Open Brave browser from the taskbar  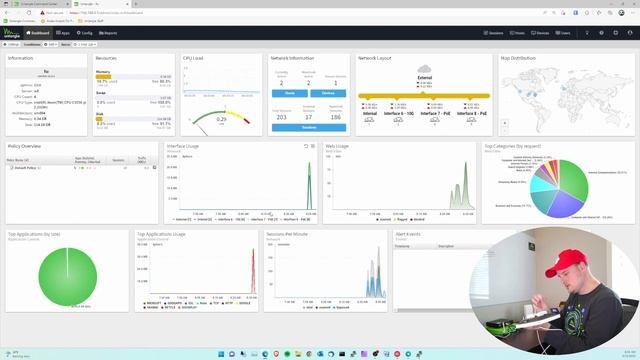click(x=276, y=354)
